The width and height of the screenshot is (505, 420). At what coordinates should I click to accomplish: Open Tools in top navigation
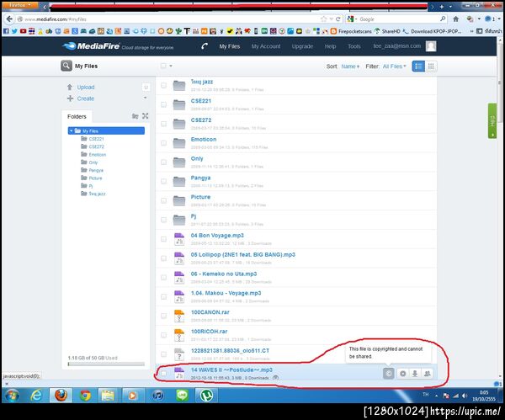[x=354, y=46]
